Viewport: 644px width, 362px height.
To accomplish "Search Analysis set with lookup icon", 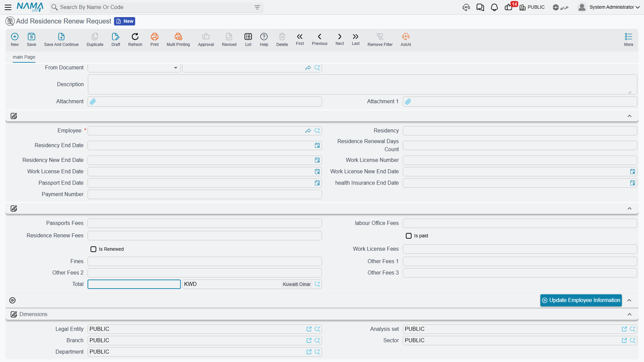I will pyautogui.click(x=633, y=329).
